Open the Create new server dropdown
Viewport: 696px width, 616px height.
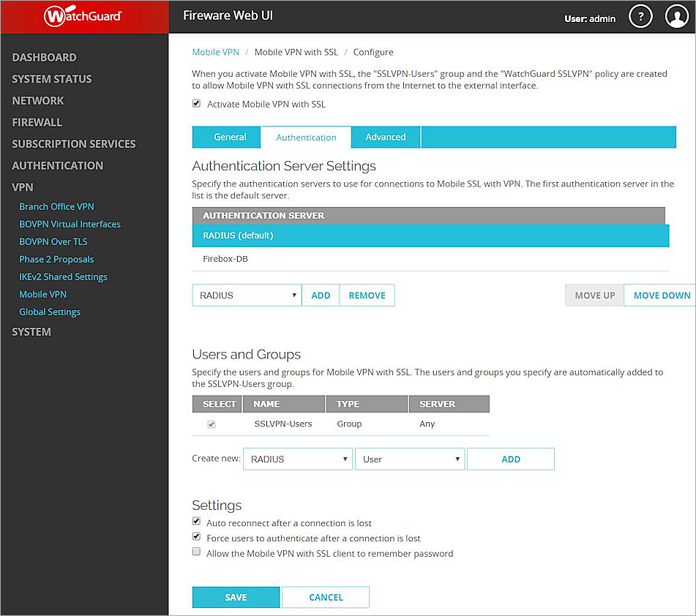click(x=297, y=459)
